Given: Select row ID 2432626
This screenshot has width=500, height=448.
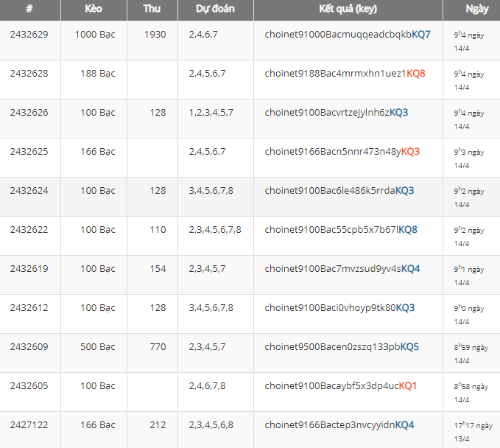Looking at the screenshot, I should point(29,113).
